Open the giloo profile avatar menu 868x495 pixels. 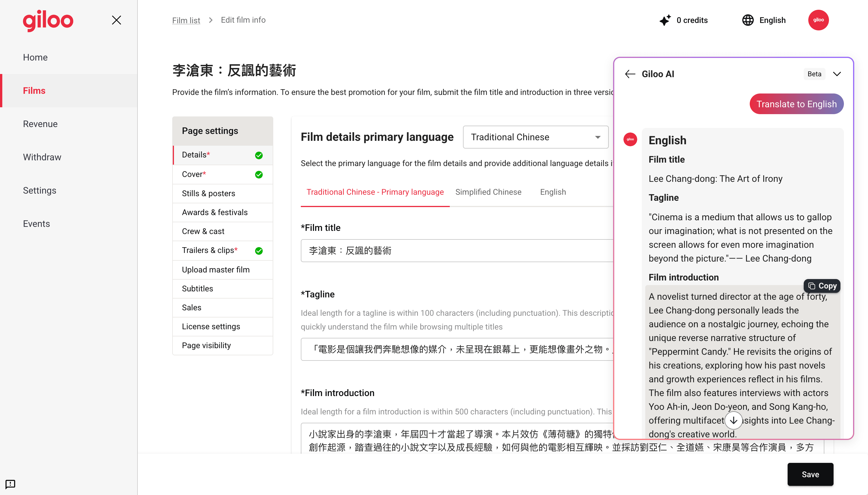[x=818, y=20]
